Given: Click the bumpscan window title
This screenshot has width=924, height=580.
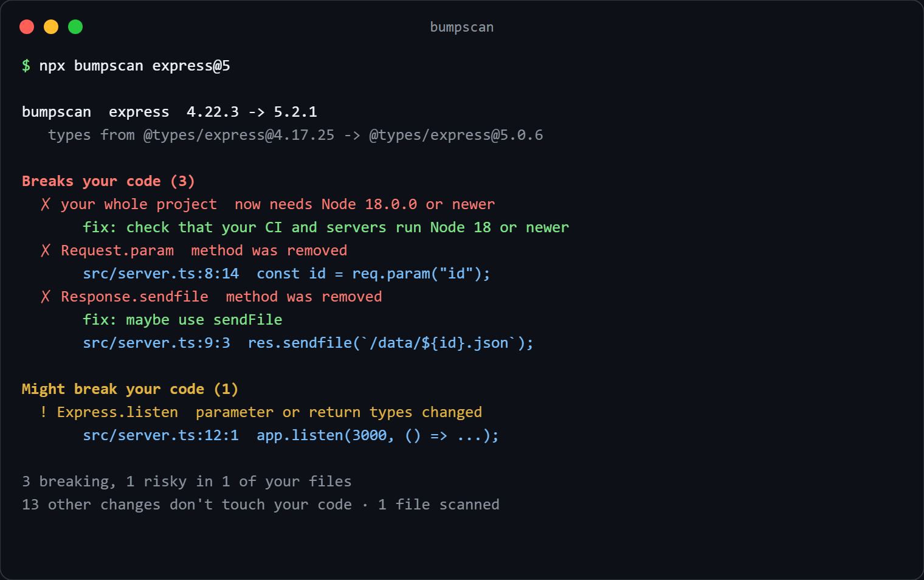Looking at the screenshot, I should 461,27.
